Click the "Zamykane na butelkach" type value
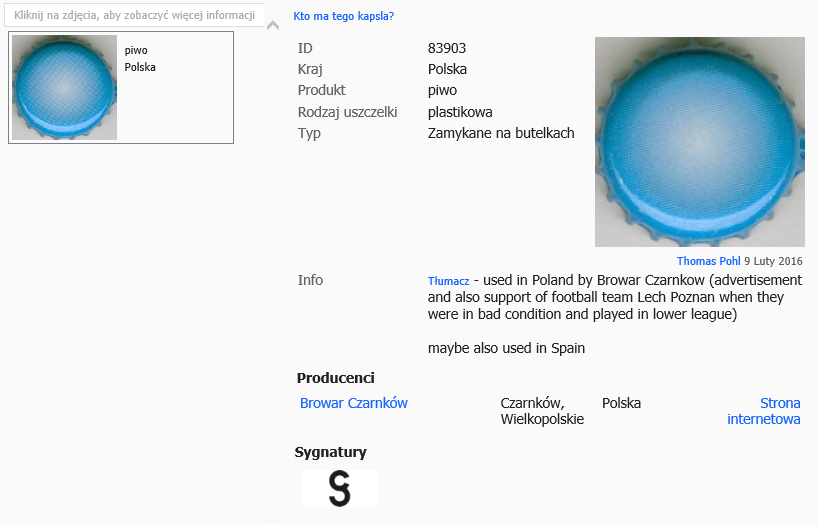 [x=501, y=133]
